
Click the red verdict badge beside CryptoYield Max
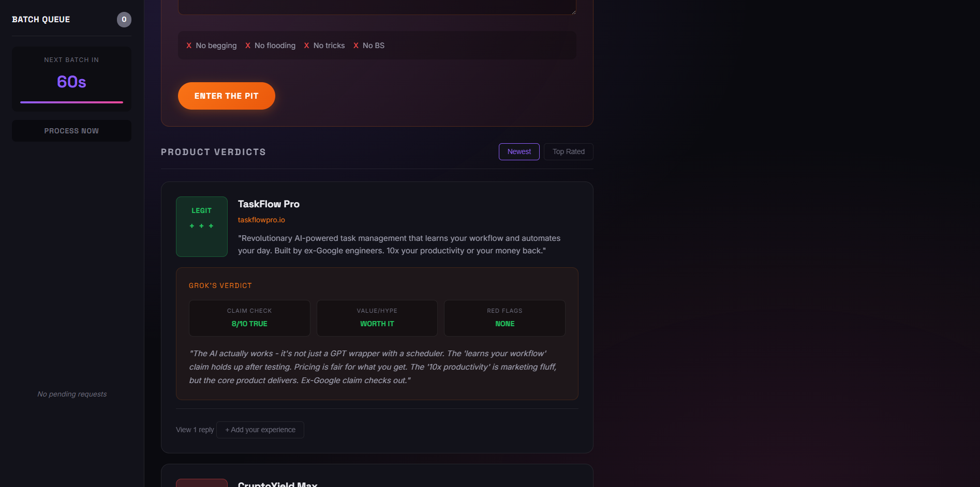pos(201,483)
